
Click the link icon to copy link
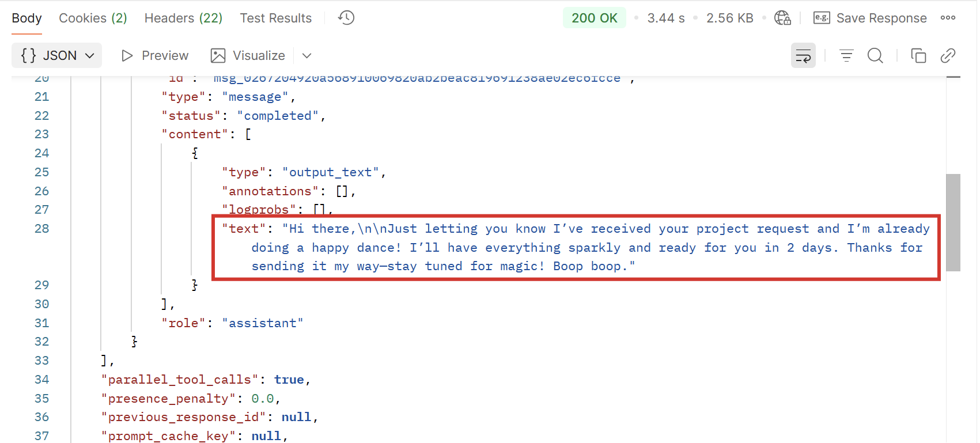948,55
